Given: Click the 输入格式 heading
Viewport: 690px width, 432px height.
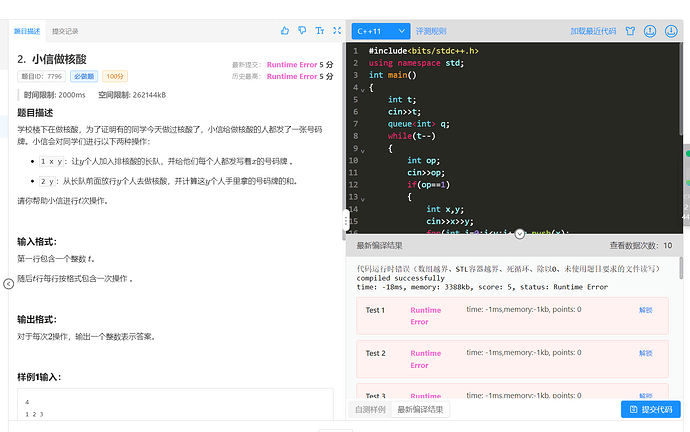Looking at the screenshot, I should pyautogui.click(x=37, y=242).
